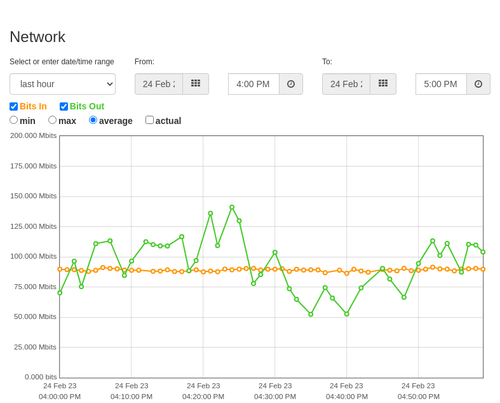This screenshot has width=500, height=403.
Task: Click the '150.000 Mbits' y-axis label
Action: click(33, 196)
